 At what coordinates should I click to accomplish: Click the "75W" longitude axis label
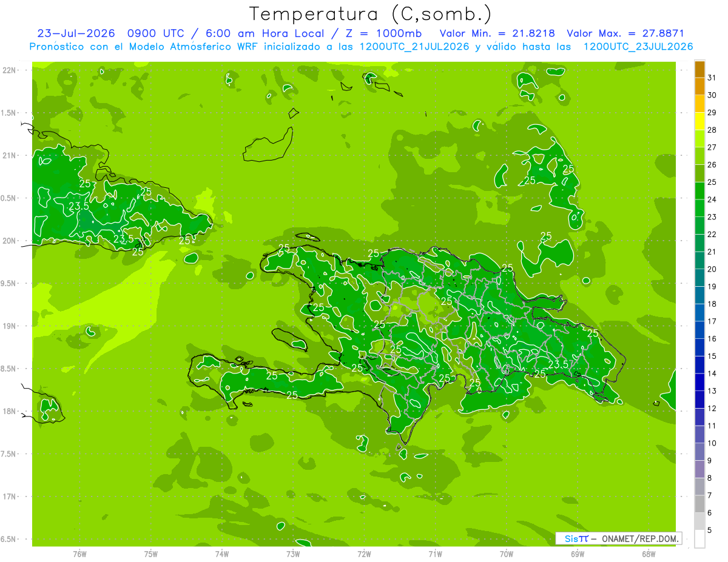tap(151, 554)
